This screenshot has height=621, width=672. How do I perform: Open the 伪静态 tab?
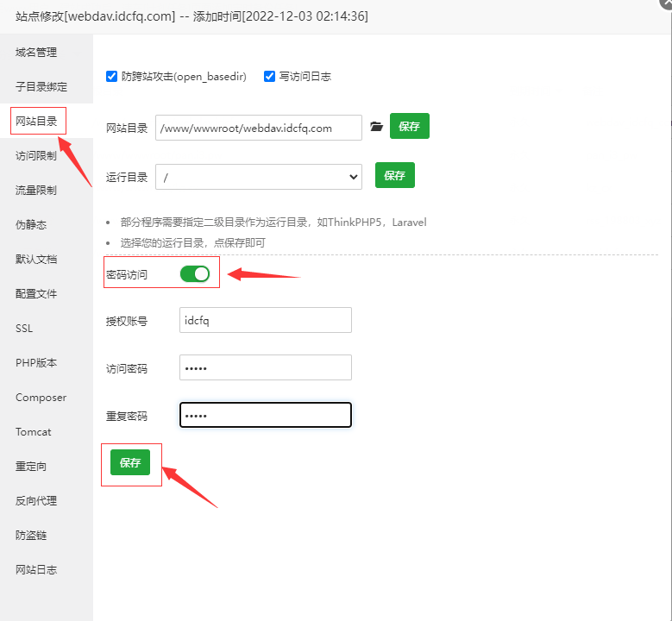[x=31, y=225]
